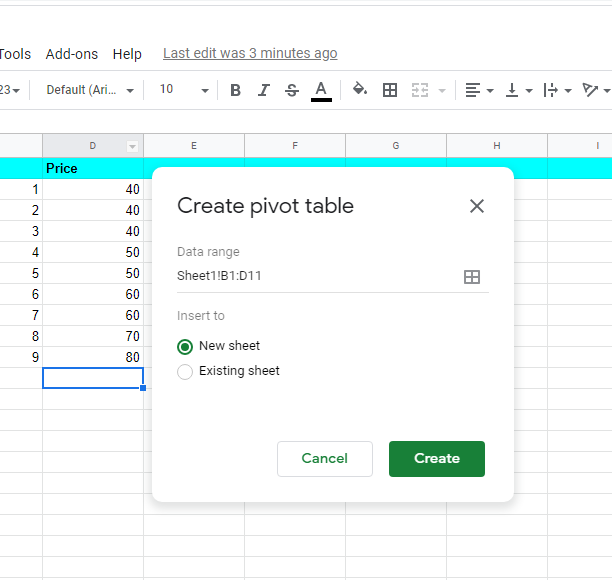Viewport: 612px width, 580px height.
Task: Click Create button in dialog
Action: [x=437, y=459]
